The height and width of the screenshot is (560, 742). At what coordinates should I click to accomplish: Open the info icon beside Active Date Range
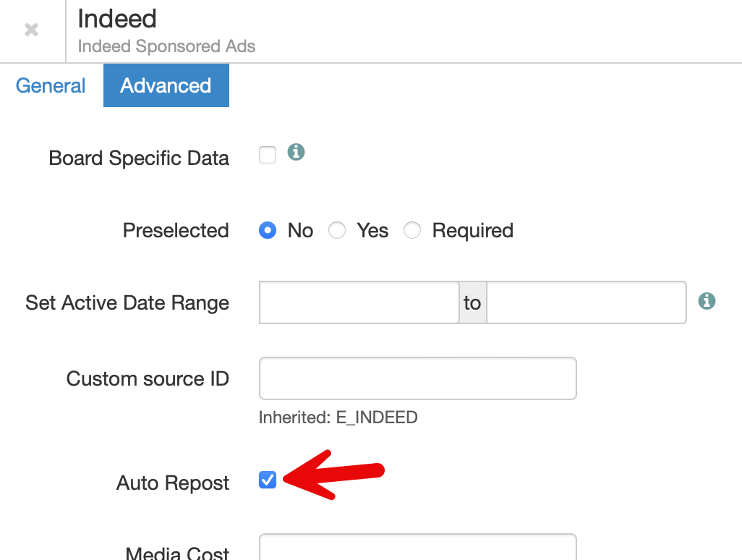click(707, 300)
